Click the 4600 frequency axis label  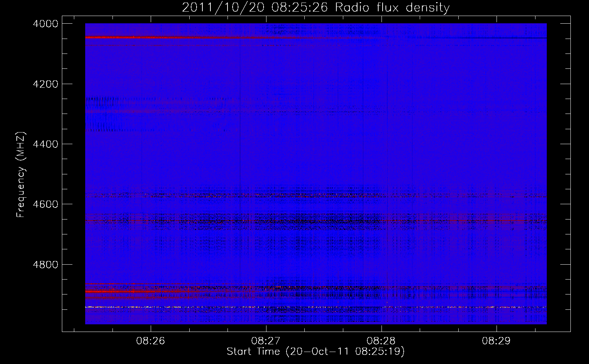pyautogui.click(x=46, y=204)
